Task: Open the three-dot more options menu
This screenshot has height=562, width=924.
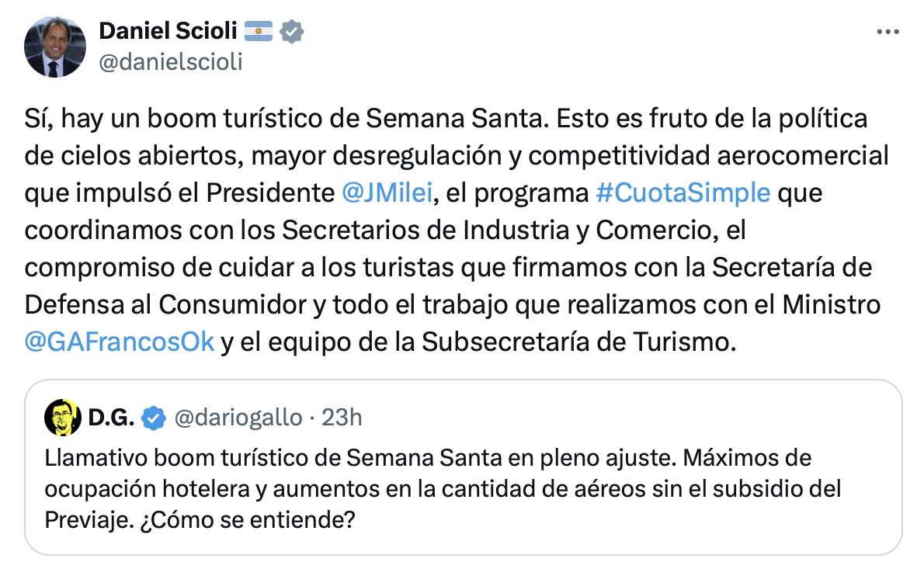Action: point(888,32)
